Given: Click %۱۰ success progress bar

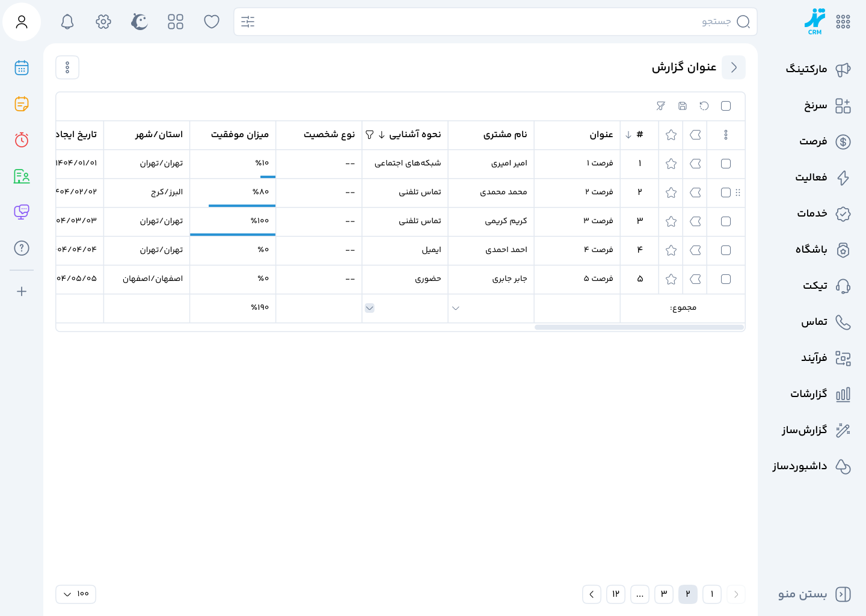Looking at the screenshot, I should click(268, 177).
